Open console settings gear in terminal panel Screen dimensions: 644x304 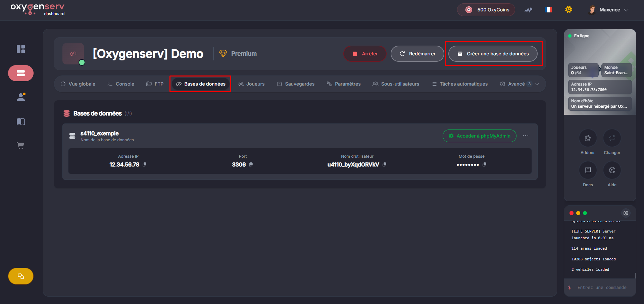tap(626, 213)
